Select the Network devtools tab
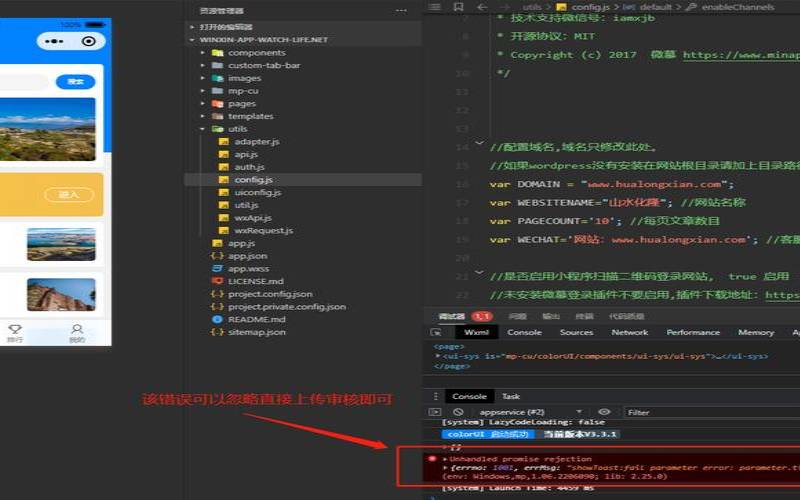The width and height of the screenshot is (800, 500). (x=630, y=332)
